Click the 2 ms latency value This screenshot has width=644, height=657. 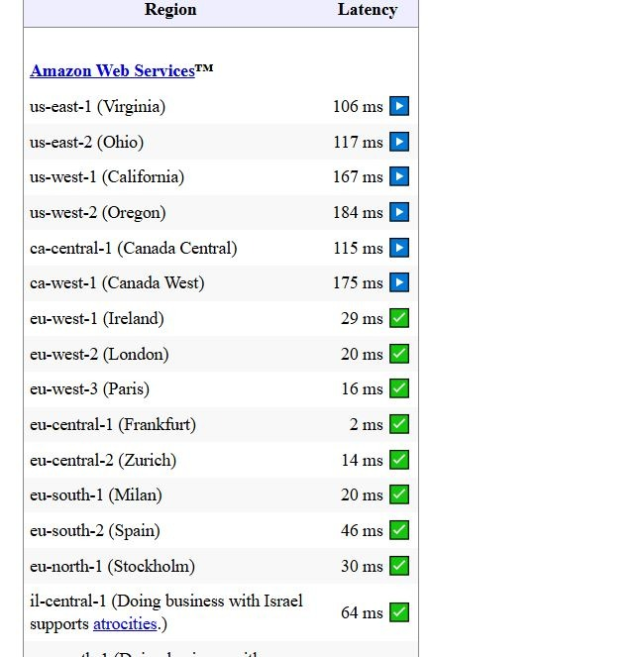pos(367,424)
